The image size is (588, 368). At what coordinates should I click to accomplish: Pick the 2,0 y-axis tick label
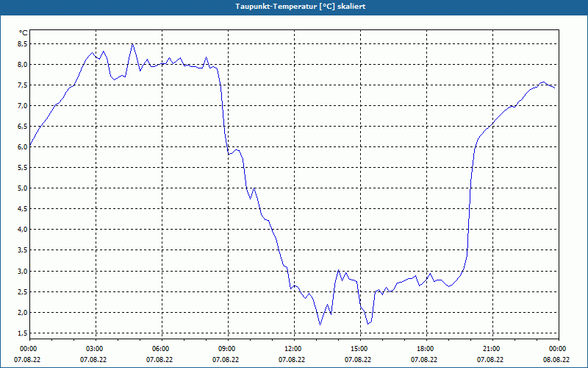click(23, 312)
